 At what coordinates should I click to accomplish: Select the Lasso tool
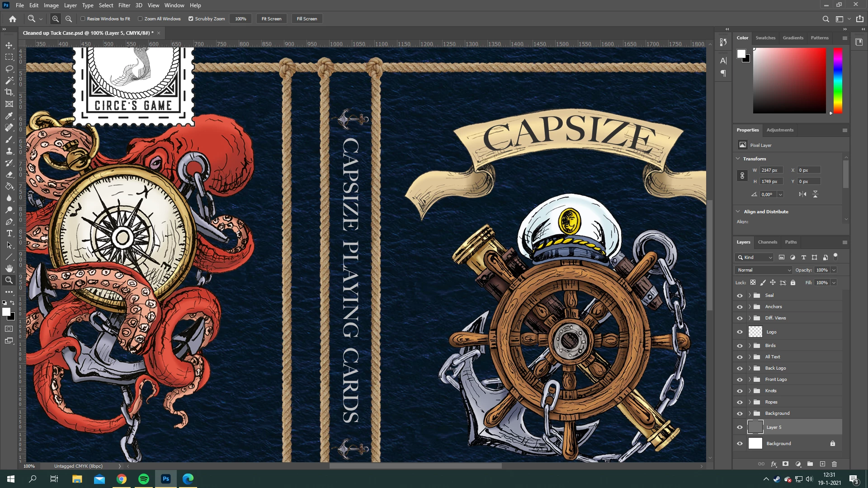pyautogui.click(x=9, y=69)
